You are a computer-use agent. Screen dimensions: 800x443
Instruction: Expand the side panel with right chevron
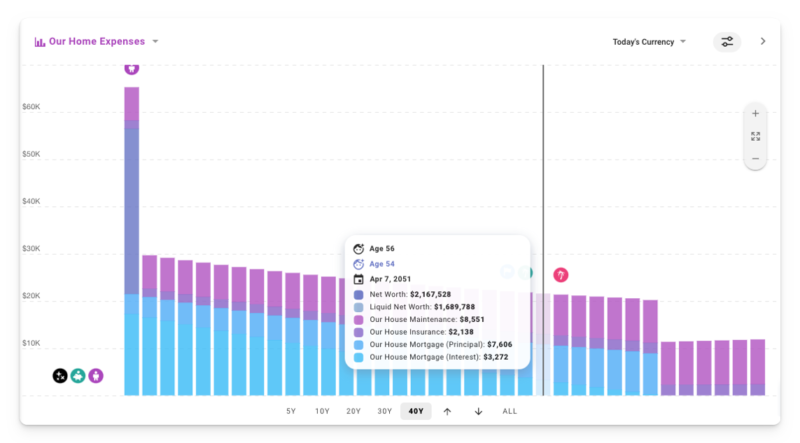coord(763,41)
